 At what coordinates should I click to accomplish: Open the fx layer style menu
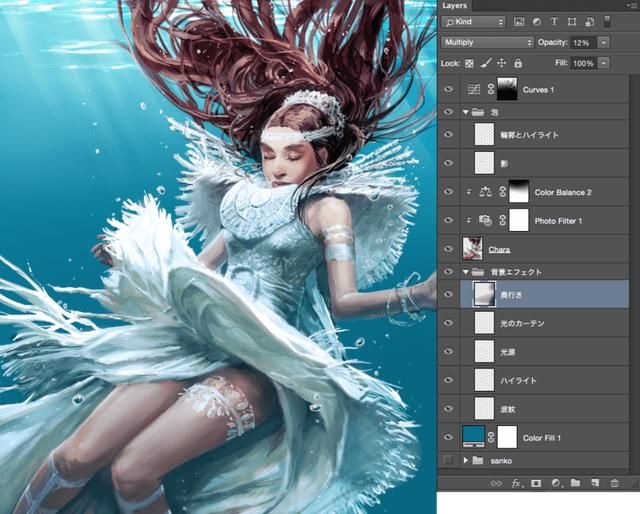(x=516, y=483)
